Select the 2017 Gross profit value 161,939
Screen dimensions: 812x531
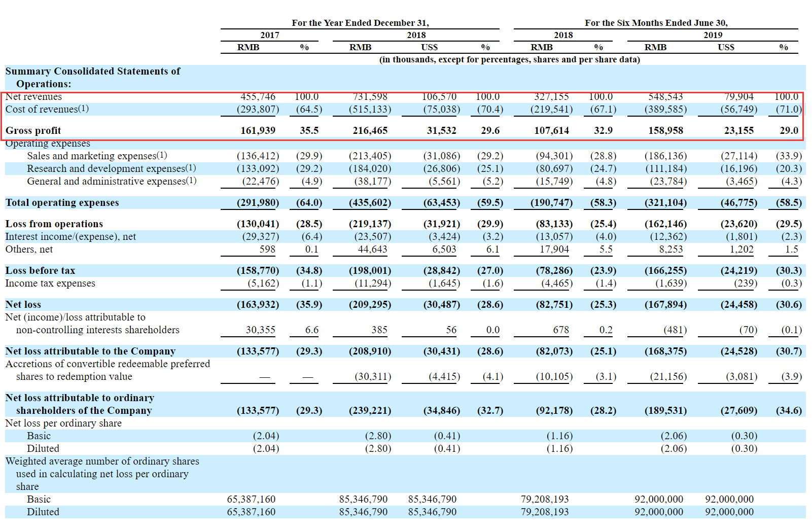pyautogui.click(x=258, y=130)
